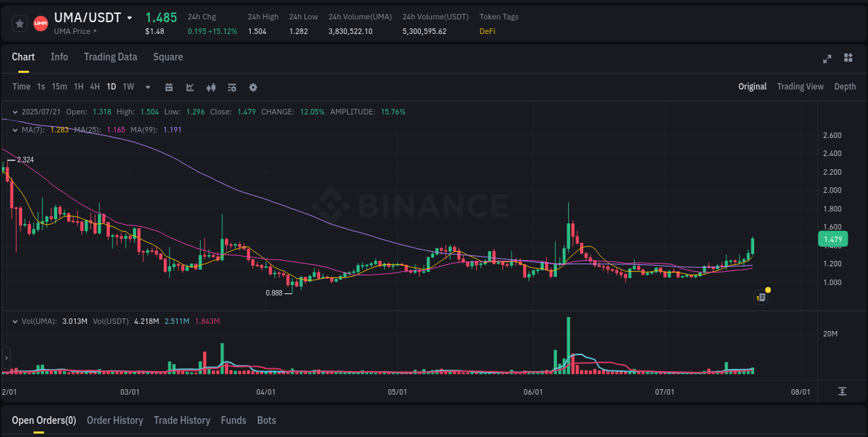Select the 4H timeframe
Viewport: 868px width, 437px height.
click(94, 87)
